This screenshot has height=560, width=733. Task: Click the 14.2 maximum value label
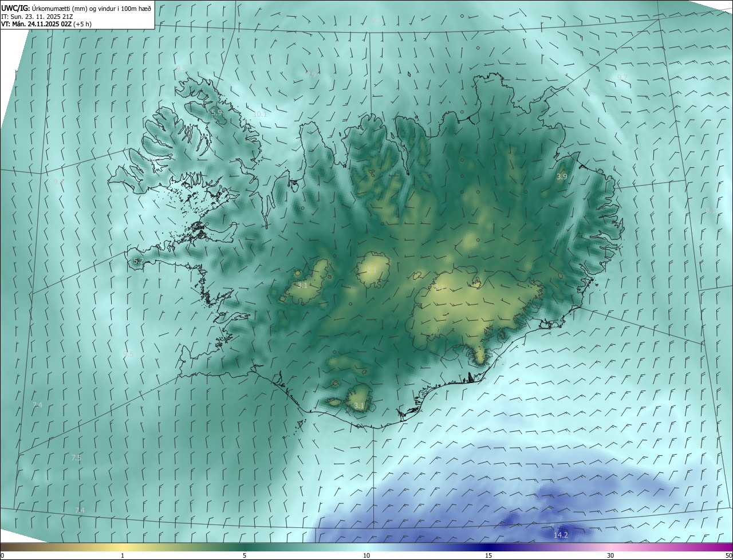point(561,535)
